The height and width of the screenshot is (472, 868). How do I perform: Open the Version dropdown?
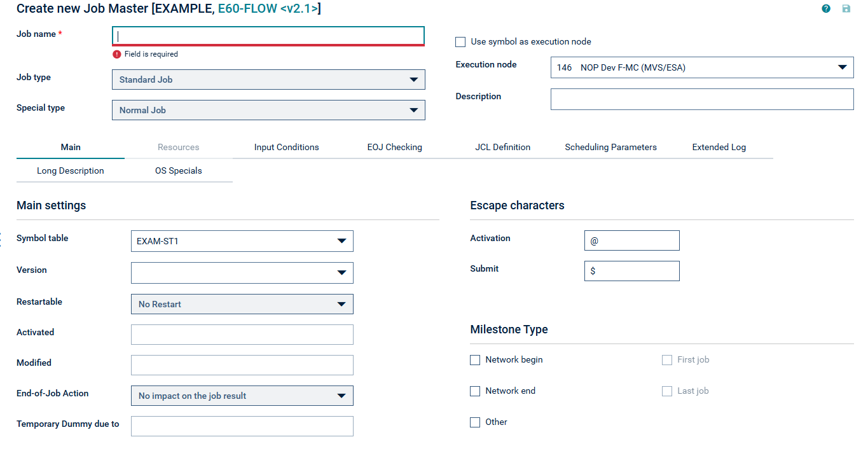[242, 273]
